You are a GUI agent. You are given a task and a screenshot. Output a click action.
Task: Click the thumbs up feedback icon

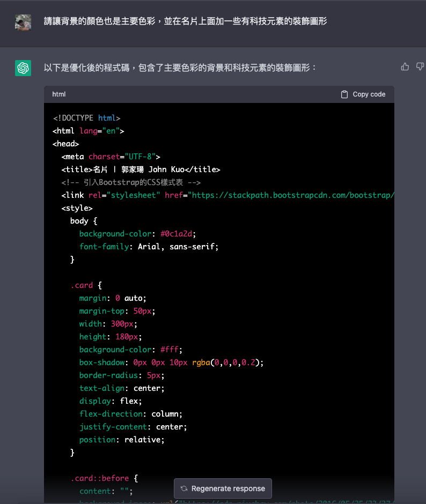point(405,67)
